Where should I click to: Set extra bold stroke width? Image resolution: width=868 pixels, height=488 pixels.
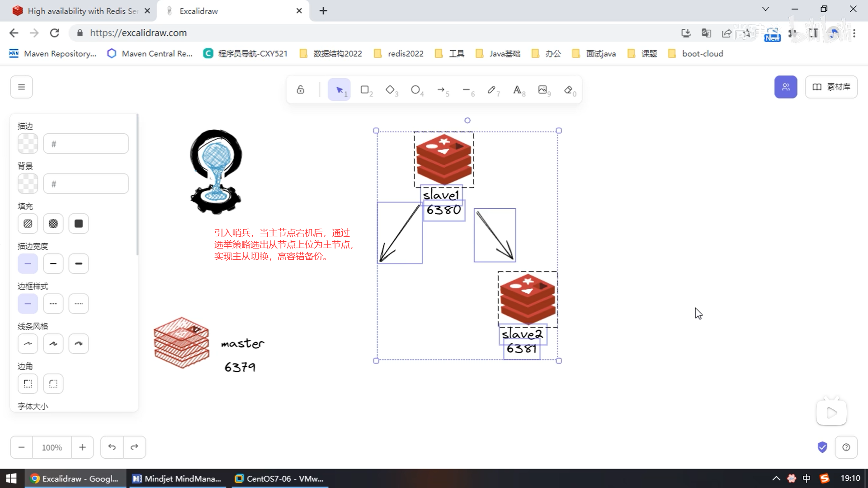[79, 264]
